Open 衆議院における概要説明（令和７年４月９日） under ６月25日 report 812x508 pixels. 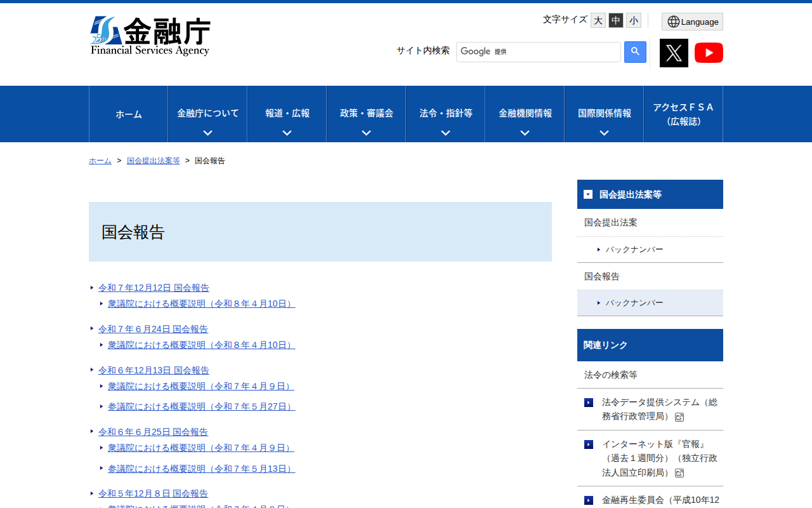[x=201, y=448]
